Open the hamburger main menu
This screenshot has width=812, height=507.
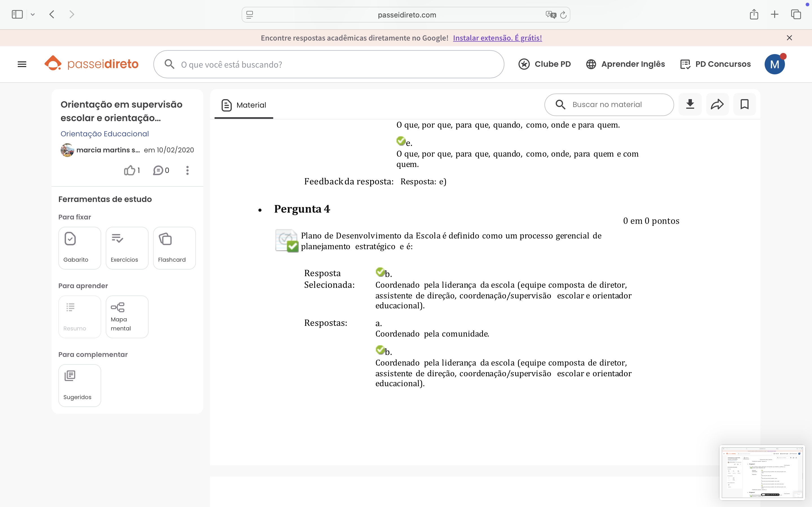pyautogui.click(x=22, y=64)
